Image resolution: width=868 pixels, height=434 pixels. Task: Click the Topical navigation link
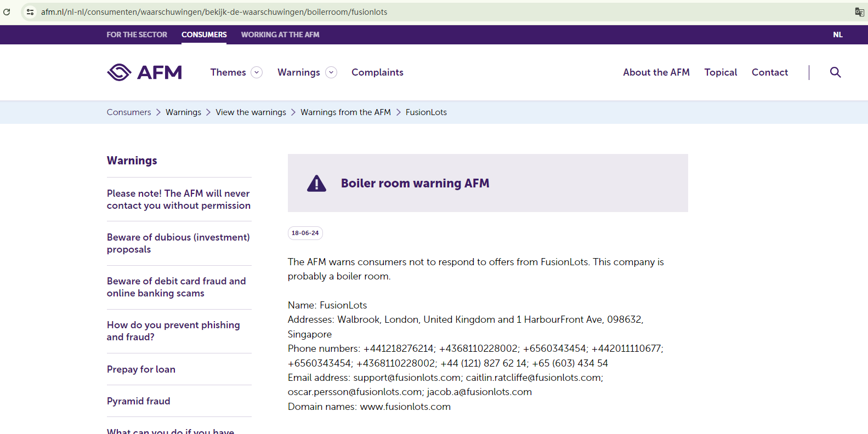[721, 72]
